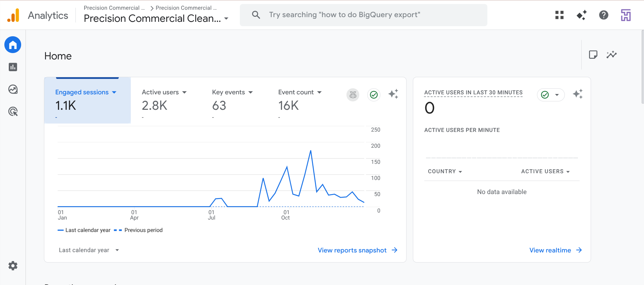The height and width of the screenshot is (285, 644).
Task: Select the Active users 2.8K metric tab
Action: click(x=164, y=100)
